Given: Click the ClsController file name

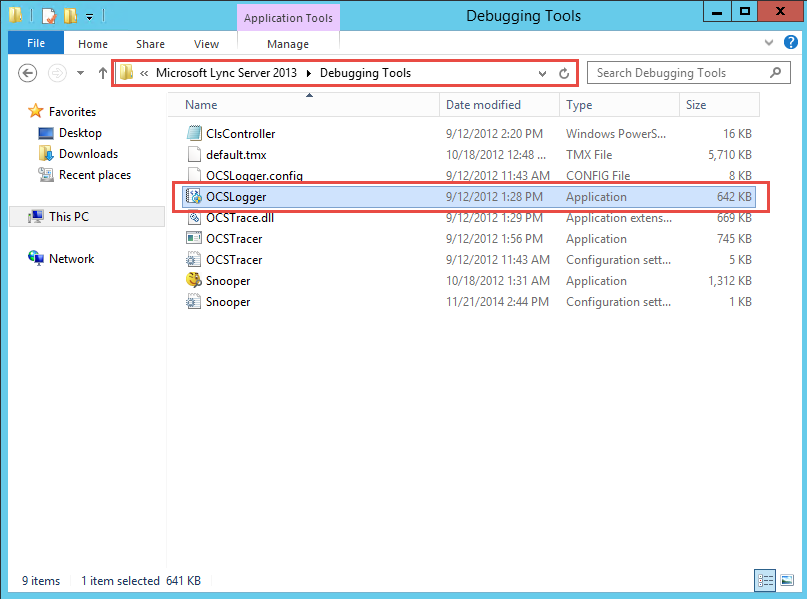Looking at the screenshot, I should 240,134.
